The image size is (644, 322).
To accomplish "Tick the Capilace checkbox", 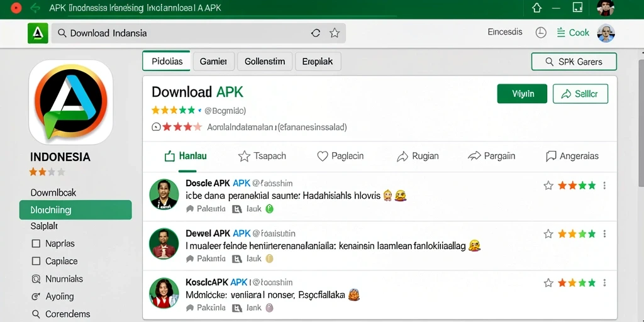I will pyautogui.click(x=36, y=261).
